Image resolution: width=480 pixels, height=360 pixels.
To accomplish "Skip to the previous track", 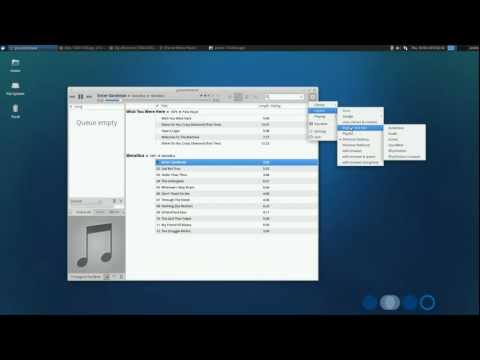I will point(72,96).
